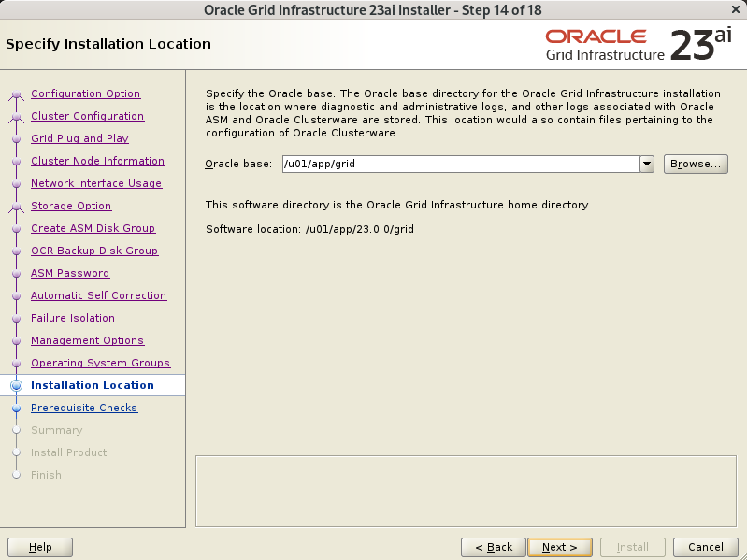Screen dimensions: 747x560
Task: Open the ASM Password step
Action: coord(70,273)
